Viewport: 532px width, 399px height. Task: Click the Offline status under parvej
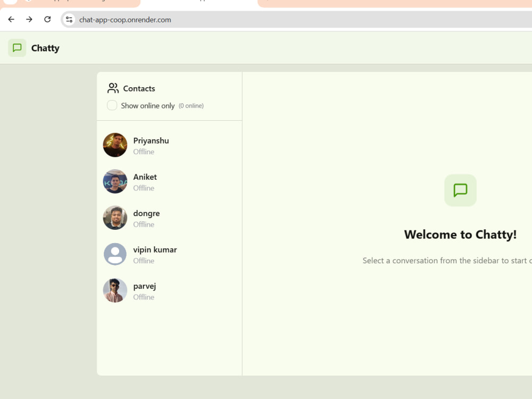(x=144, y=297)
